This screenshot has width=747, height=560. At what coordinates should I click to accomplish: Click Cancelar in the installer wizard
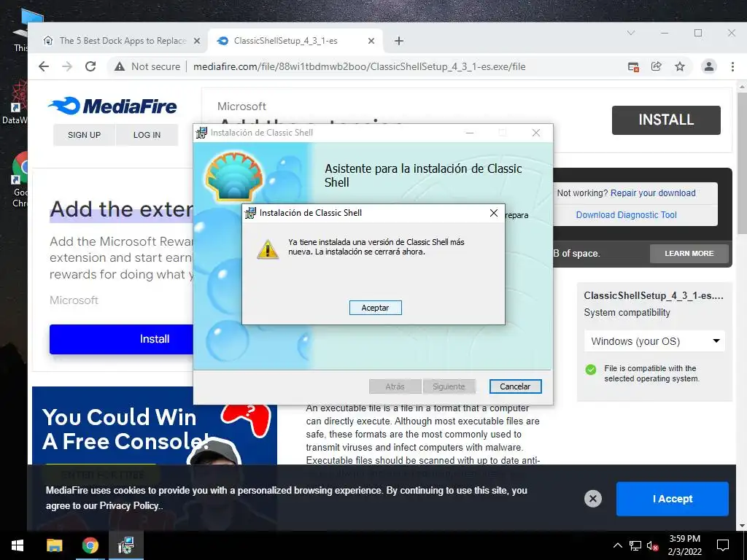pyautogui.click(x=515, y=386)
